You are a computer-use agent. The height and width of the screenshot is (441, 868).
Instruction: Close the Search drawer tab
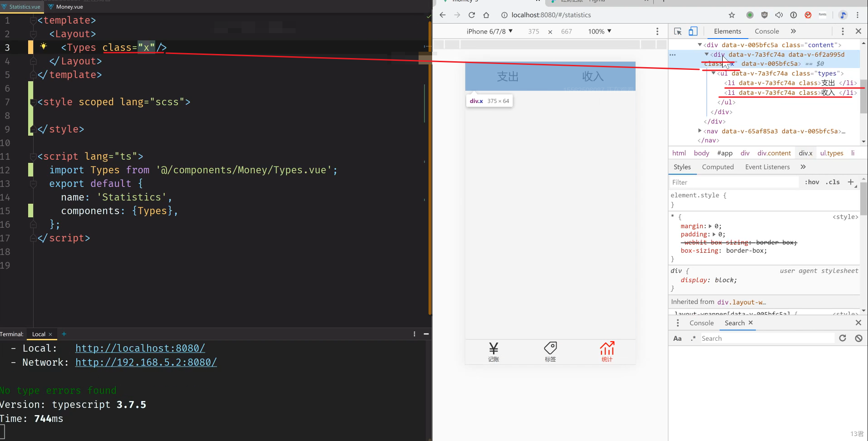coord(750,323)
